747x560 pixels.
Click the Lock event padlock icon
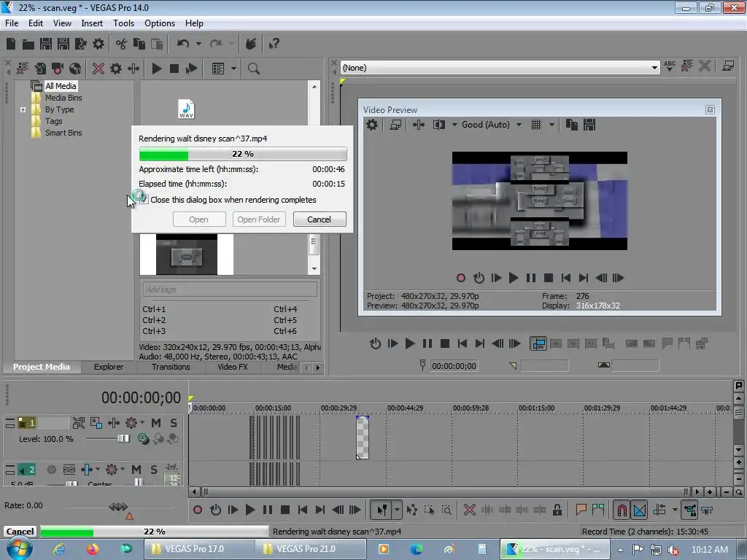557,510
